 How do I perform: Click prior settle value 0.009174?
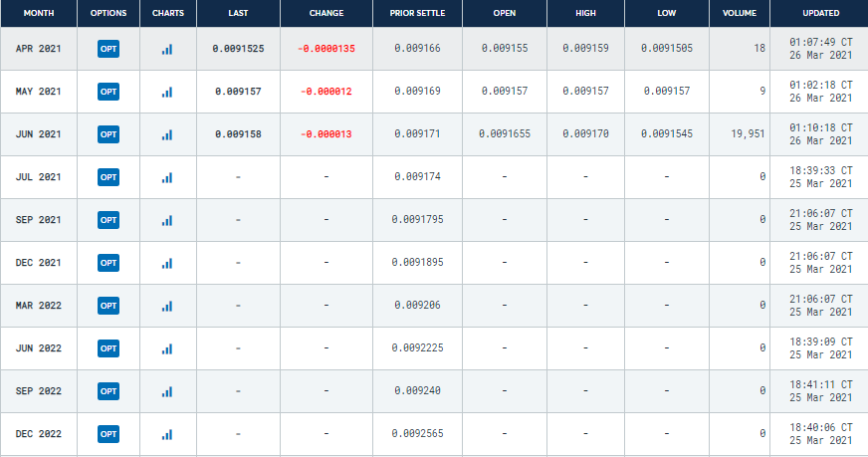(417, 176)
